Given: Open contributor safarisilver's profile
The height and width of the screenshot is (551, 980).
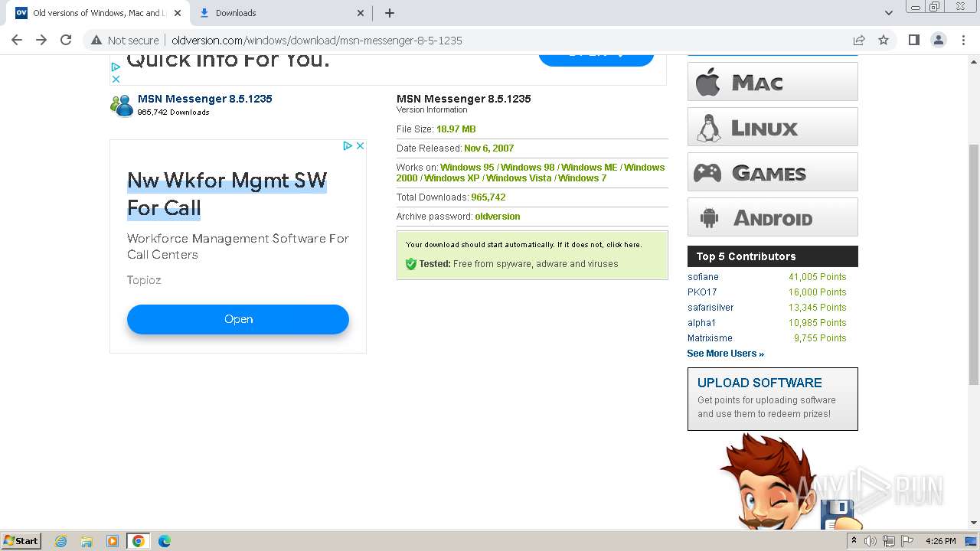Looking at the screenshot, I should (710, 308).
